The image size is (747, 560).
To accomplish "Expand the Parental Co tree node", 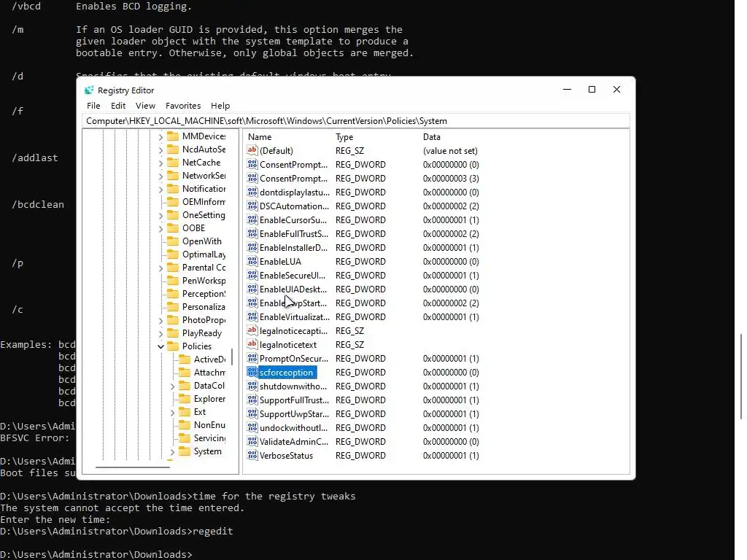I will (x=160, y=268).
